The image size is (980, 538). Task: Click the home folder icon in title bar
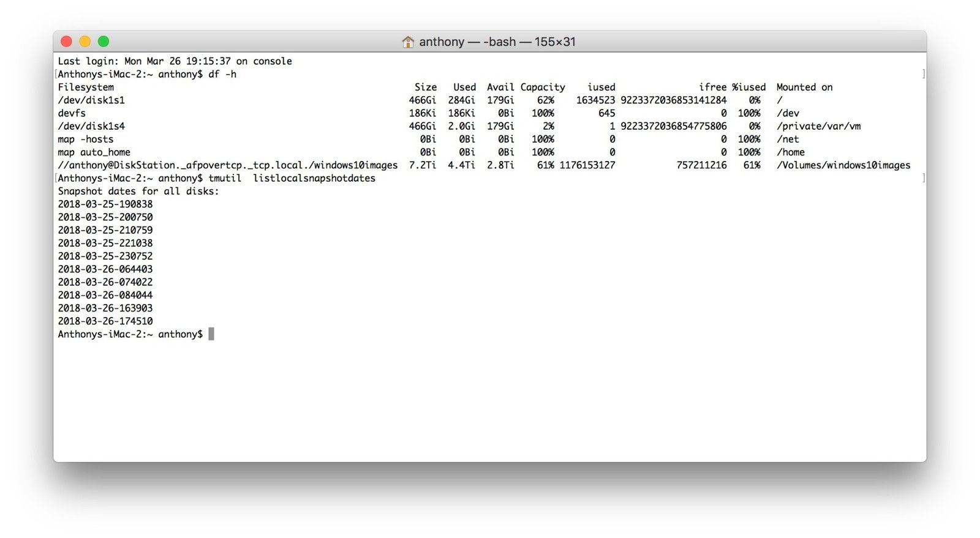408,42
